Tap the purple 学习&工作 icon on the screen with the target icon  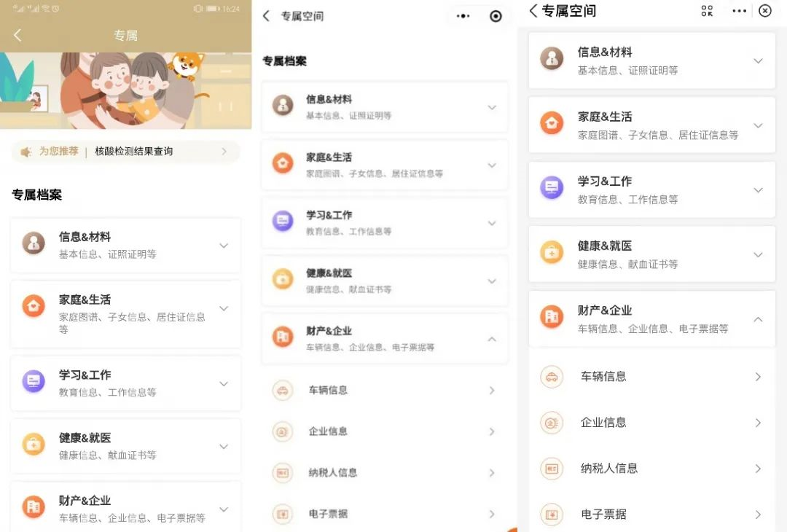click(283, 221)
